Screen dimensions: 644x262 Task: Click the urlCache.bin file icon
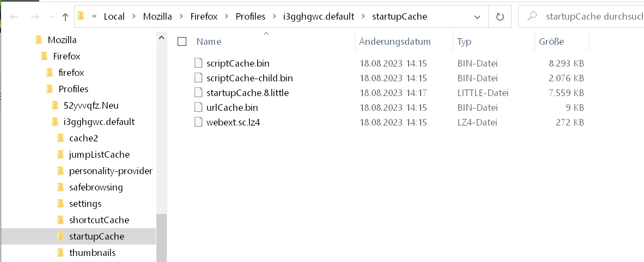[198, 108]
